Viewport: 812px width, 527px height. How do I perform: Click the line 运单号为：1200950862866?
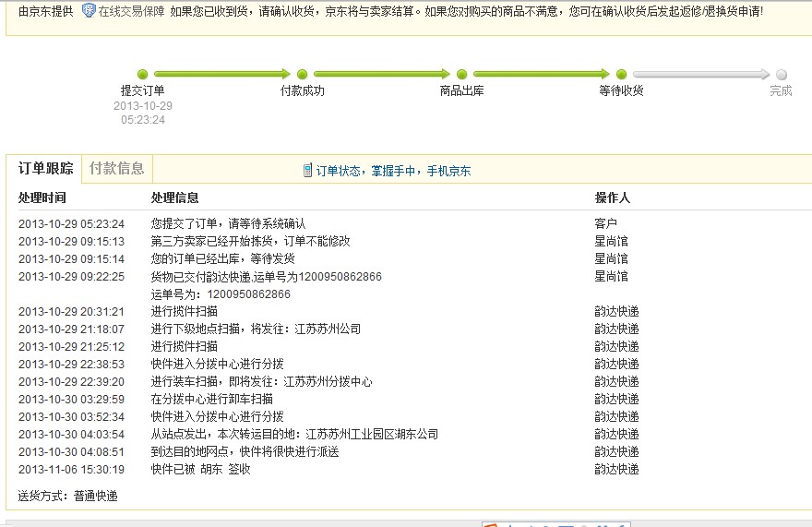point(221,294)
